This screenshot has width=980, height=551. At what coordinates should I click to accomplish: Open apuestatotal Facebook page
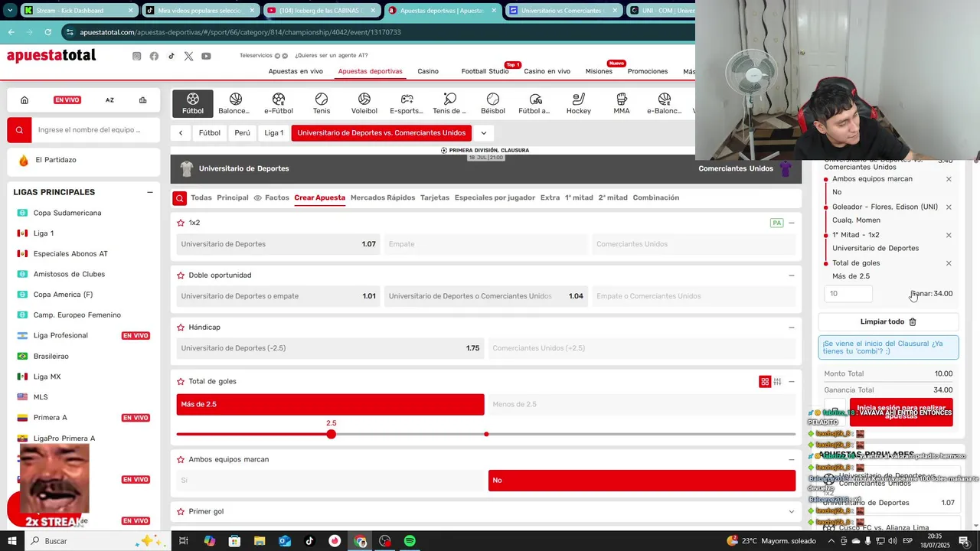154,56
